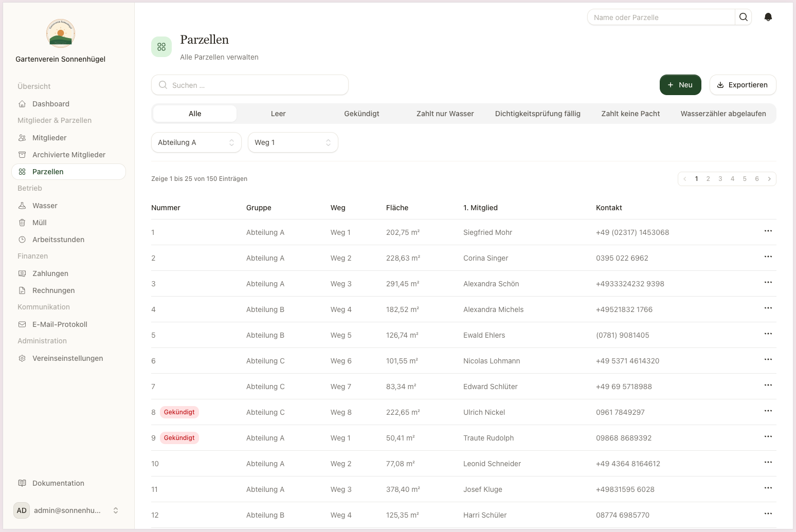Click the Gartenverein Sonnenhügel logo

click(x=61, y=33)
